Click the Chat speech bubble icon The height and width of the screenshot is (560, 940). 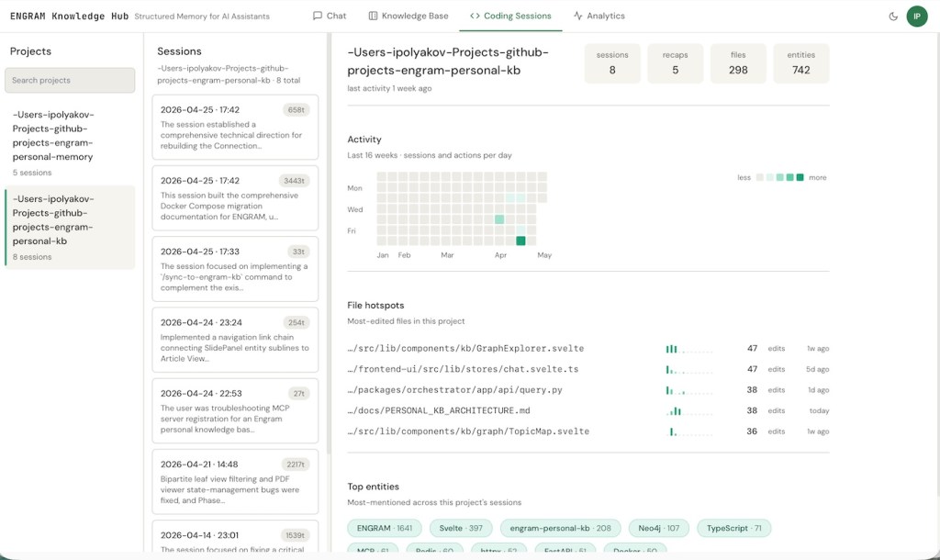(317, 16)
